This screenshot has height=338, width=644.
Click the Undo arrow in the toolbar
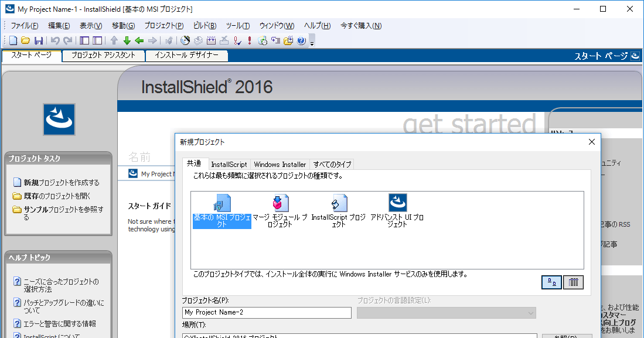(55, 40)
